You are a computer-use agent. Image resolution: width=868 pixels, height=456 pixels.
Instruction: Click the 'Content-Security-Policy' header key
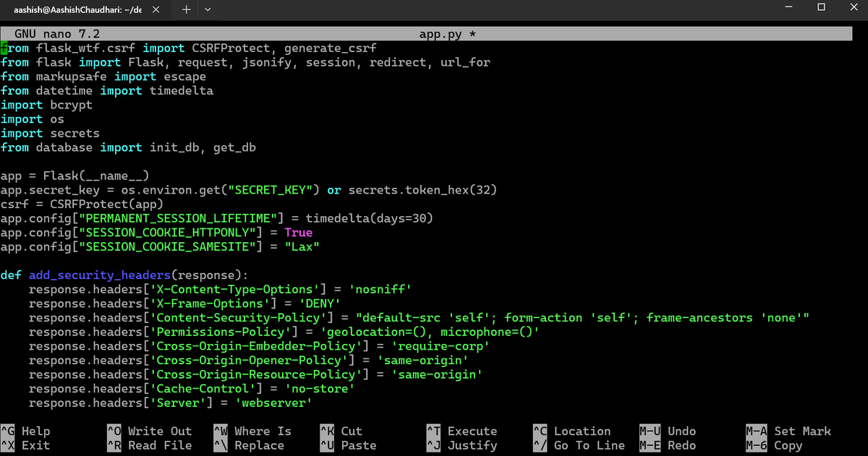(x=238, y=318)
